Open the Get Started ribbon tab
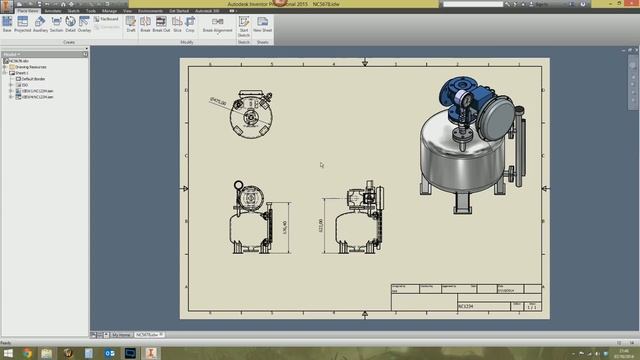The image size is (640, 360). tap(179, 11)
